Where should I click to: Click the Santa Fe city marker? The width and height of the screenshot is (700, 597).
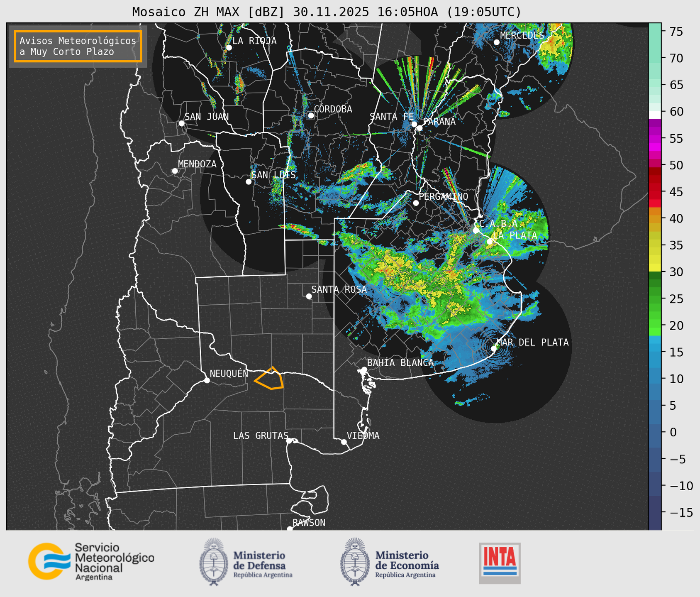click(x=414, y=124)
